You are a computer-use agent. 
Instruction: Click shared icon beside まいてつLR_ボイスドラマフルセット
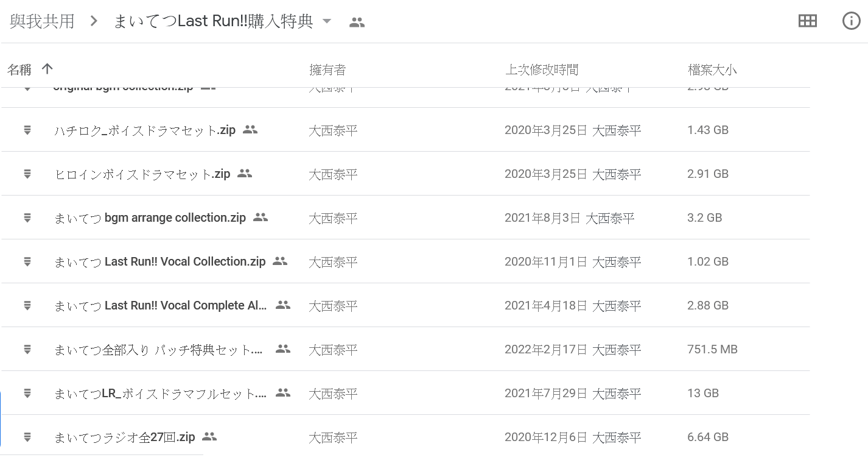pyautogui.click(x=283, y=393)
